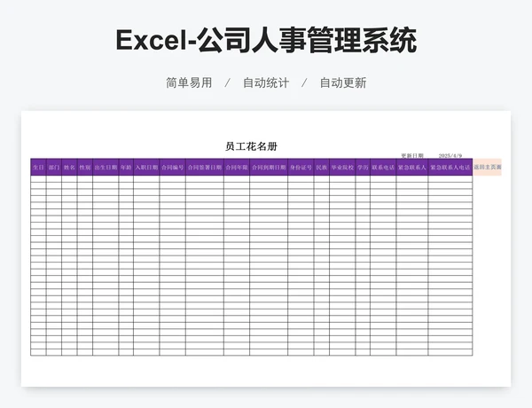Image resolution: width=532 pixels, height=408 pixels.
Task: Select the 入职日期 column header
Action: pos(146,167)
